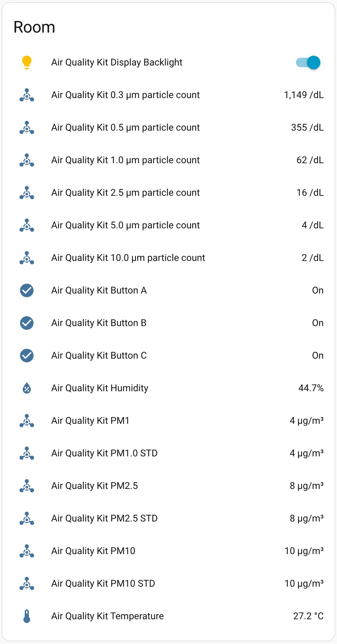
Task: Click the thermometer temperature icon
Action: (x=27, y=616)
